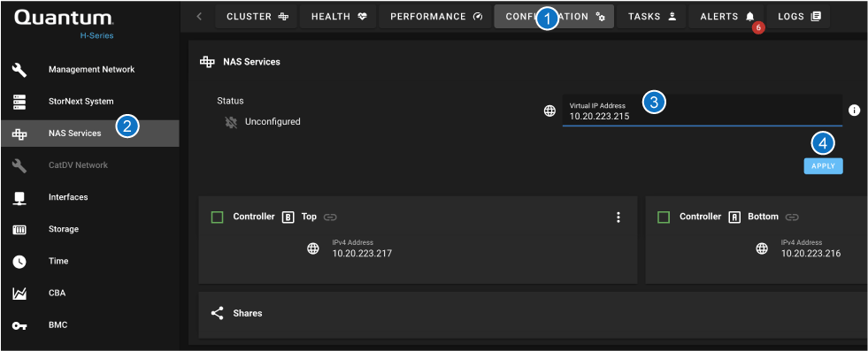This screenshot has height=351, width=868.
Task: Open the Health tab
Action: click(x=339, y=17)
